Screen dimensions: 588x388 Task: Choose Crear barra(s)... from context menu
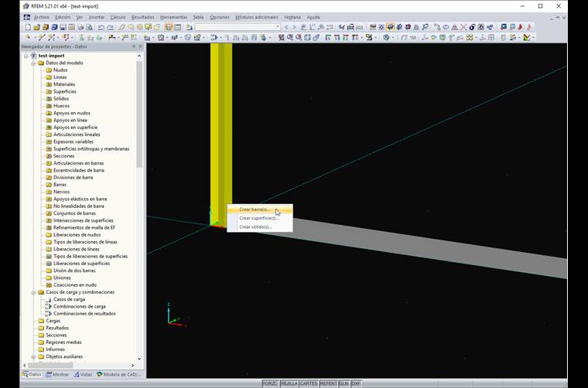(x=260, y=209)
